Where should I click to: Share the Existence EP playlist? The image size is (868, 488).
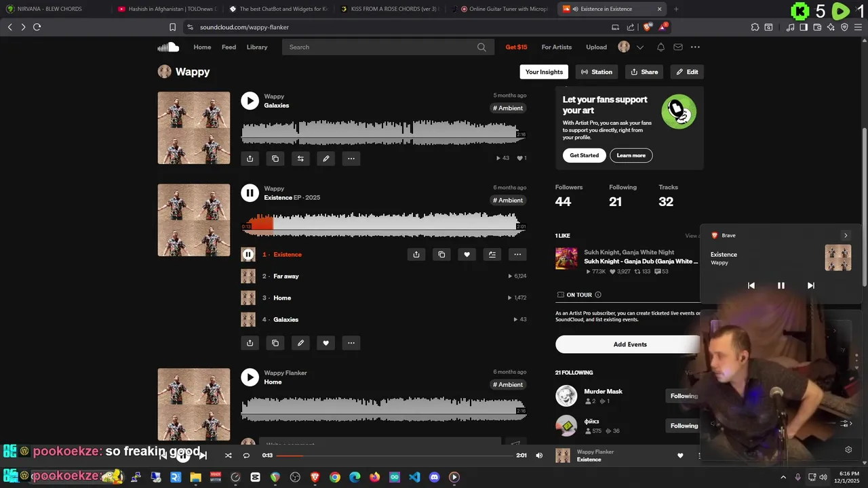(250, 343)
